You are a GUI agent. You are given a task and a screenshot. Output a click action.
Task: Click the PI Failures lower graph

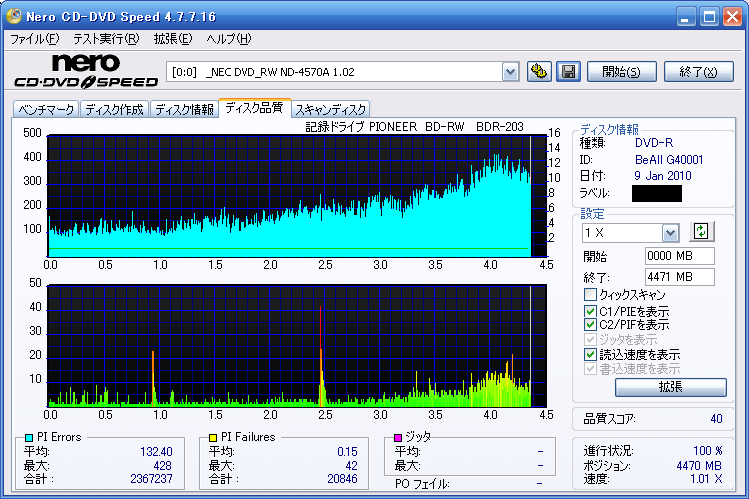tap(297, 346)
